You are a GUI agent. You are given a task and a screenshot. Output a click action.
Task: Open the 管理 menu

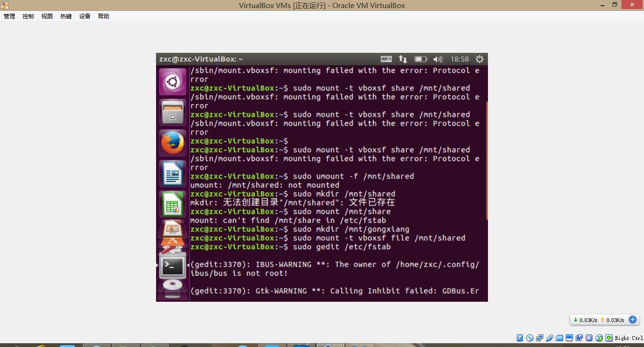click(9, 16)
